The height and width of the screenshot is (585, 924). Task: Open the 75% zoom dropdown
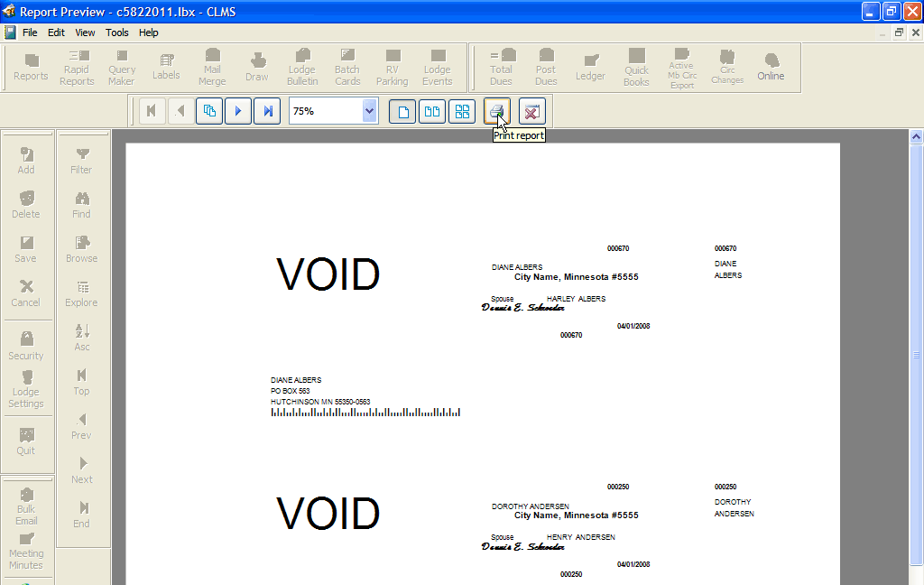[369, 111]
